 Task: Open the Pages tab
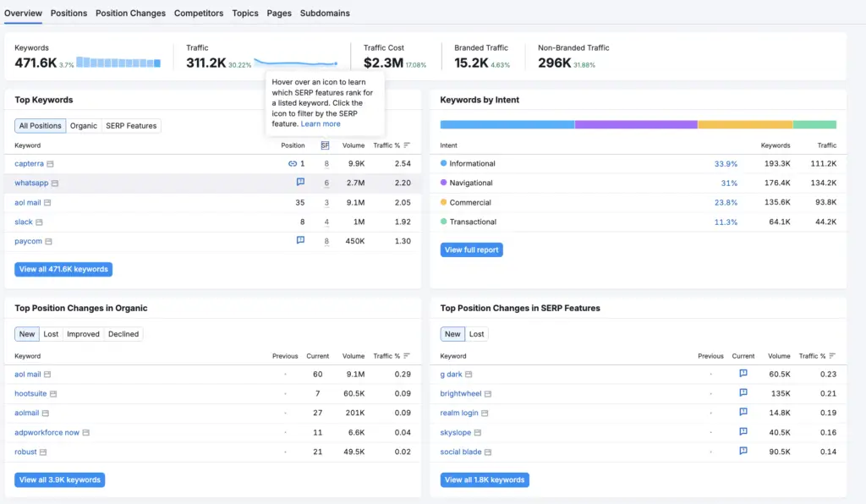[279, 14]
